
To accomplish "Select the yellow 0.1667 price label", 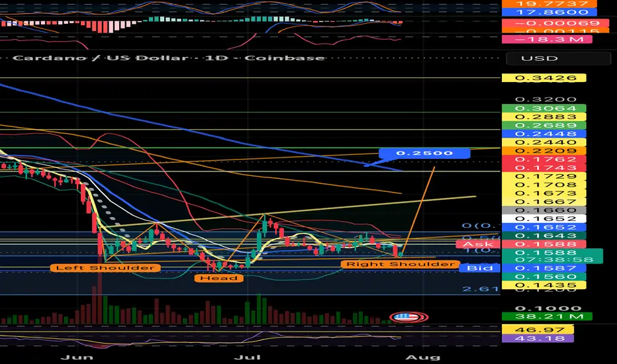I will point(544,202).
